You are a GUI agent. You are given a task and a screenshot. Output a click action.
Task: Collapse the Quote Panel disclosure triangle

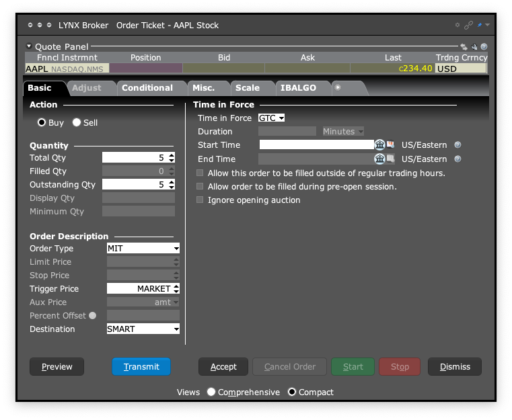coord(29,46)
